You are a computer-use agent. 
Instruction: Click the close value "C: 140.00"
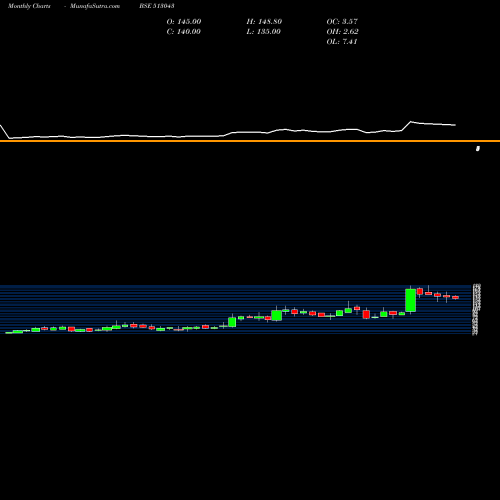point(184,32)
